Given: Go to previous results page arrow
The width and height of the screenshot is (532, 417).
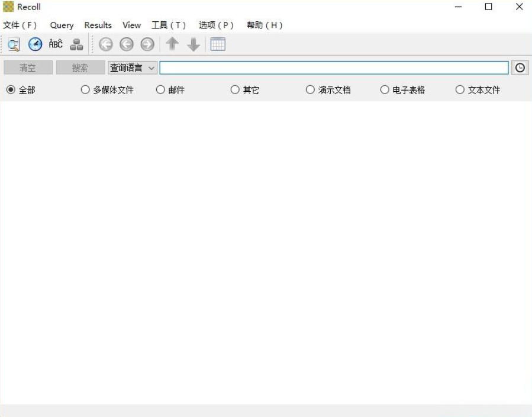Looking at the screenshot, I should [127, 44].
